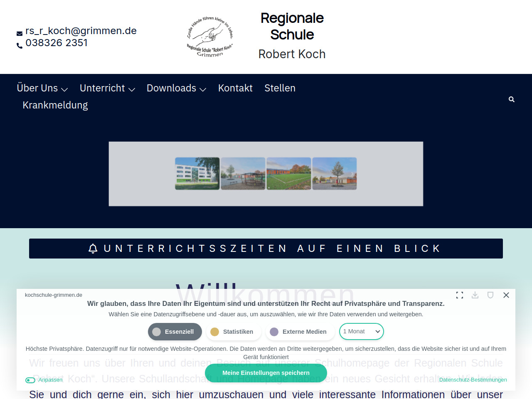
Task: Click the shield icon in the privacy banner
Action: (490, 295)
